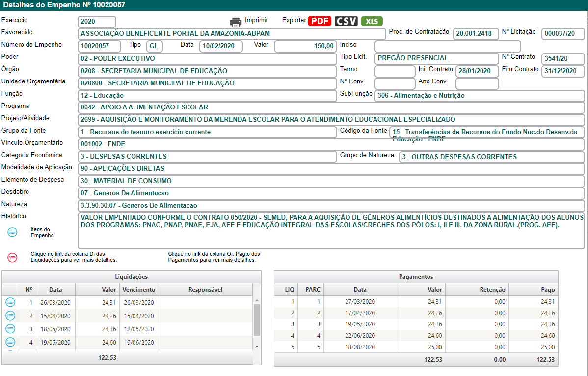This screenshot has width=588, height=376.
Task: Click the Pago column header in Pagamentos
Action: (x=533, y=290)
